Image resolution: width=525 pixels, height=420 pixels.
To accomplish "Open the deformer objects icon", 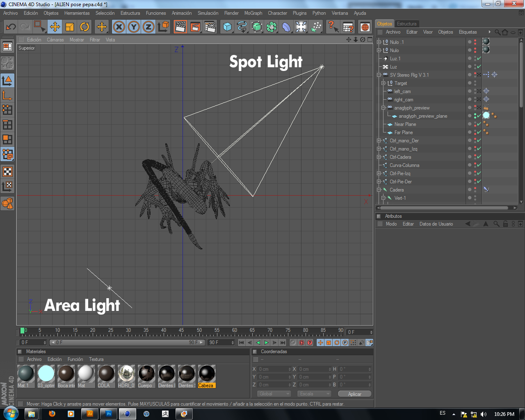I will click(286, 27).
